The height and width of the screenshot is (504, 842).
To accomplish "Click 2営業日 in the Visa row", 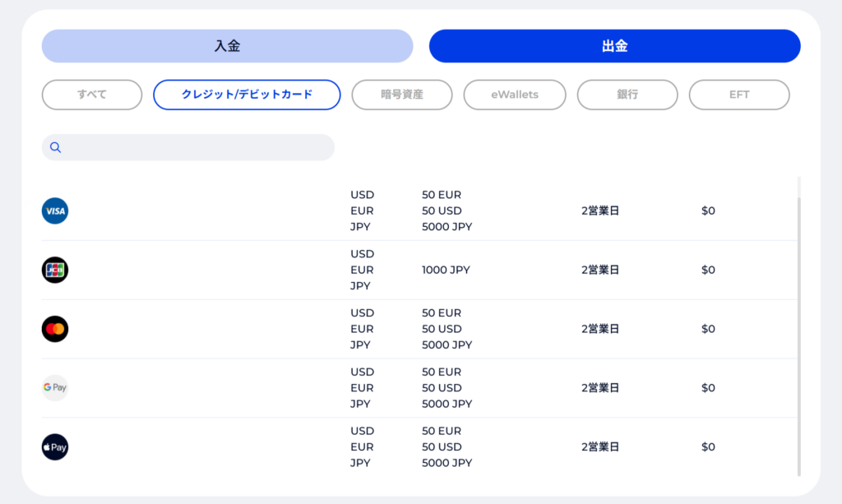I will coord(600,210).
